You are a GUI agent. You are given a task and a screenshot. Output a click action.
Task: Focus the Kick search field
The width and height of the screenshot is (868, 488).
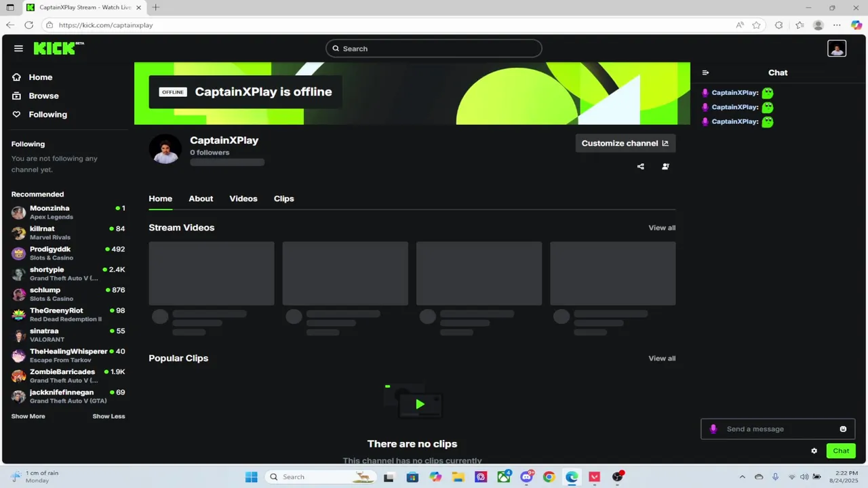(434, 49)
